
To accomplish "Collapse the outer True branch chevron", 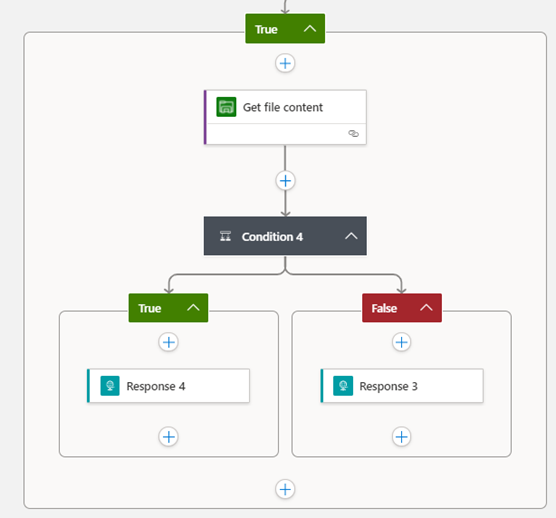I will point(310,29).
